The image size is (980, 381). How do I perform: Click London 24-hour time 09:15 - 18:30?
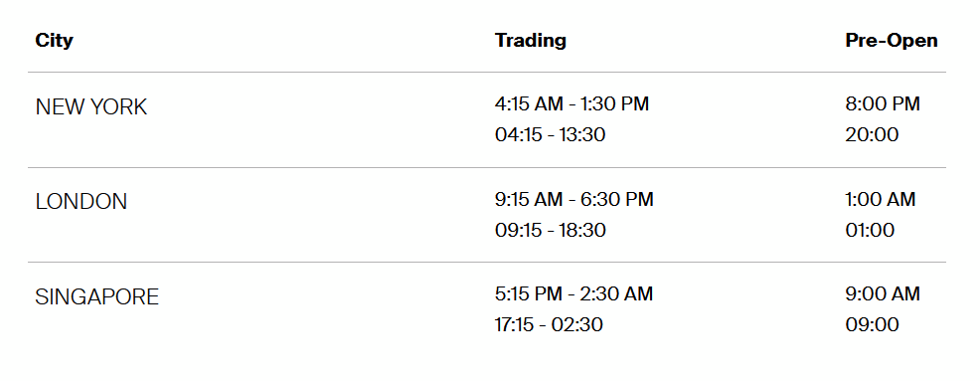pyautogui.click(x=550, y=230)
